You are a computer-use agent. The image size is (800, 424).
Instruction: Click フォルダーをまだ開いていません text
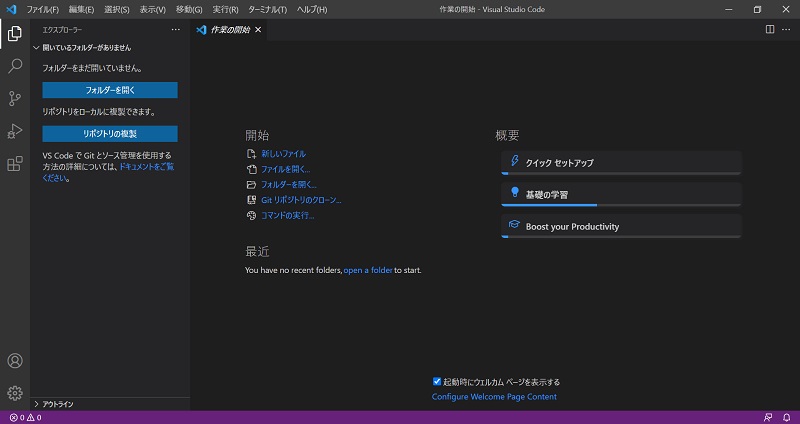(92, 68)
